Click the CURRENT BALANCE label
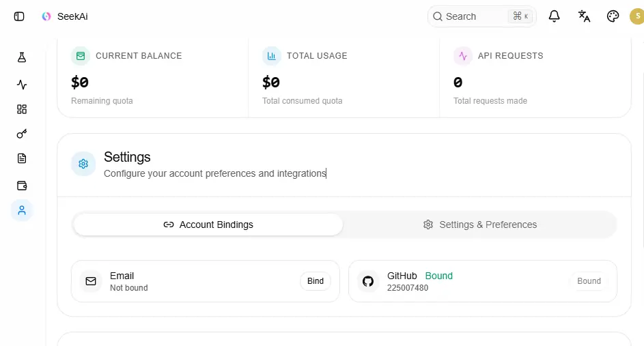 click(x=139, y=56)
